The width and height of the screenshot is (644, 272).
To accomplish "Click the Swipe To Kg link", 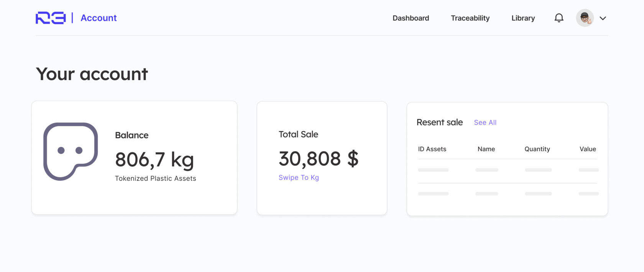I will coord(299,178).
